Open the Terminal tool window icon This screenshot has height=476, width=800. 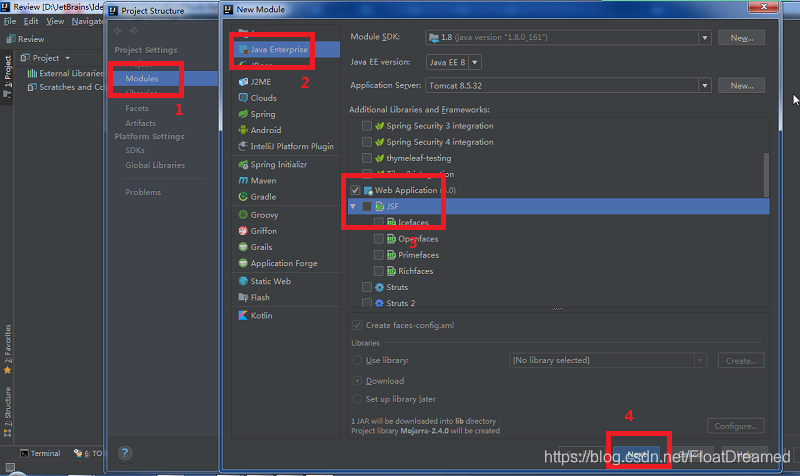(x=24, y=453)
